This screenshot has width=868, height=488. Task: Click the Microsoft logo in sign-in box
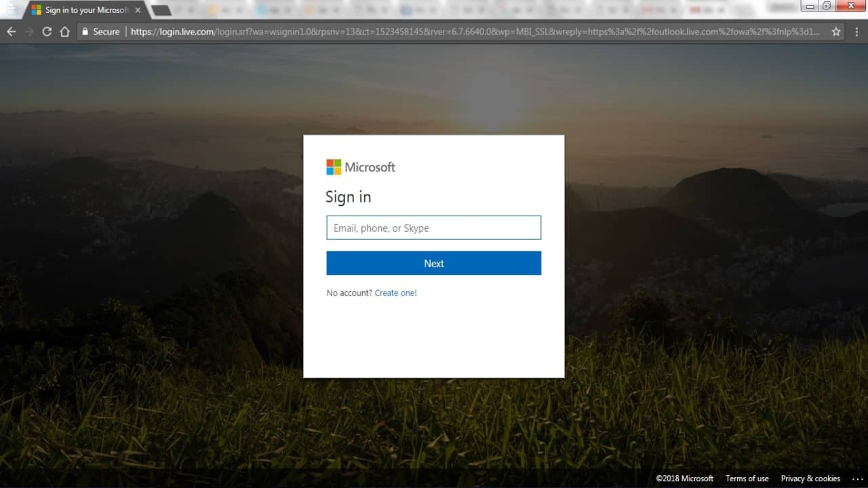[360, 167]
